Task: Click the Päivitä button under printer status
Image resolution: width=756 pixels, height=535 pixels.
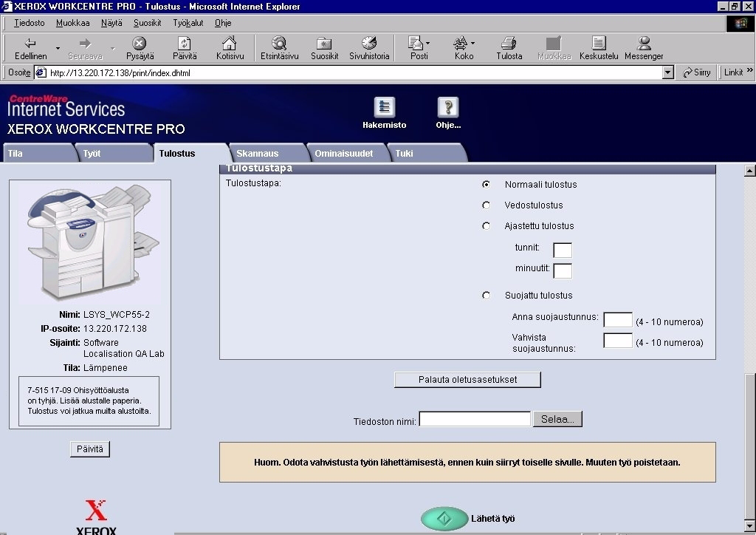Action: [x=89, y=449]
